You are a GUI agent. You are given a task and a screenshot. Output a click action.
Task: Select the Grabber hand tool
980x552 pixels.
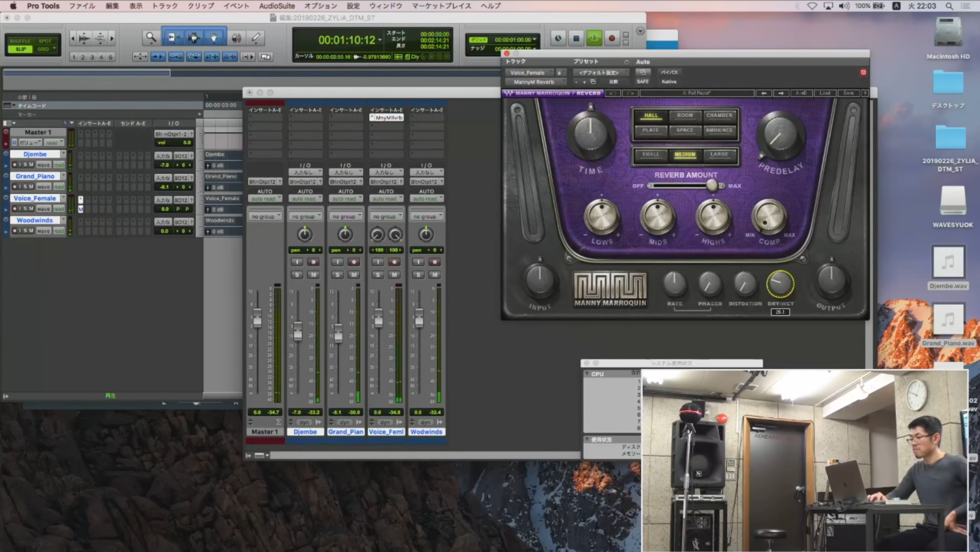pyautogui.click(x=214, y=38)
